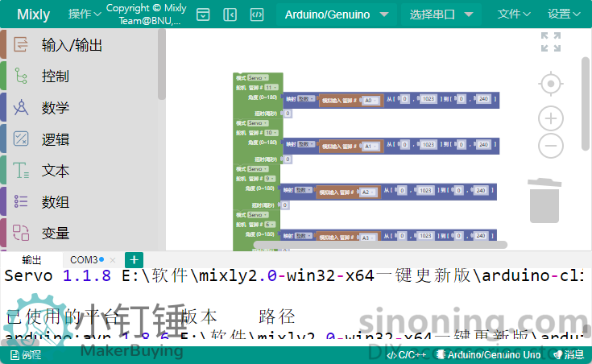Switch to the 输出 tab
This screenshot has height=364, width=592.
pos(31,260)
